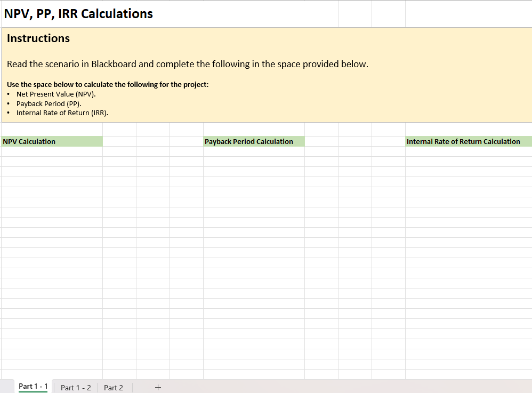The height and width of the screenshot is (393, 532).
Task: Select the "Payback Period (PP)" bullet line
Action: (x=48, y=103)
